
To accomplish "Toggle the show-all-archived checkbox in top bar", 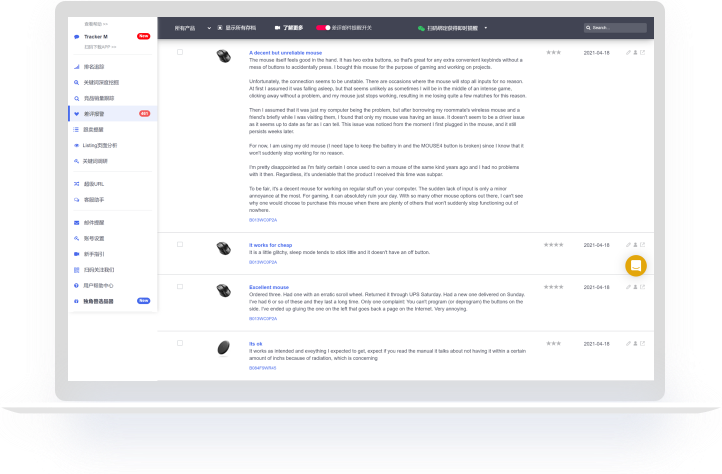I will click(x=220, y=28).
